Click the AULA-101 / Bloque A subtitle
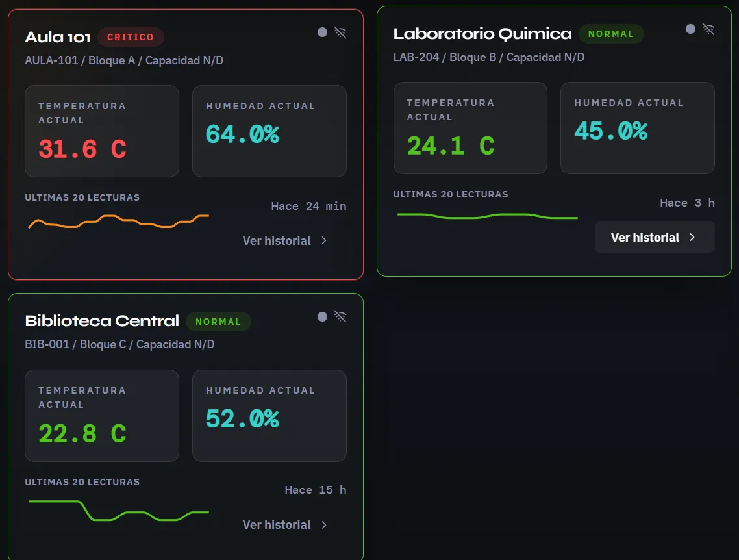This screenshot has width=739, height=560. (x=124, y=60)
